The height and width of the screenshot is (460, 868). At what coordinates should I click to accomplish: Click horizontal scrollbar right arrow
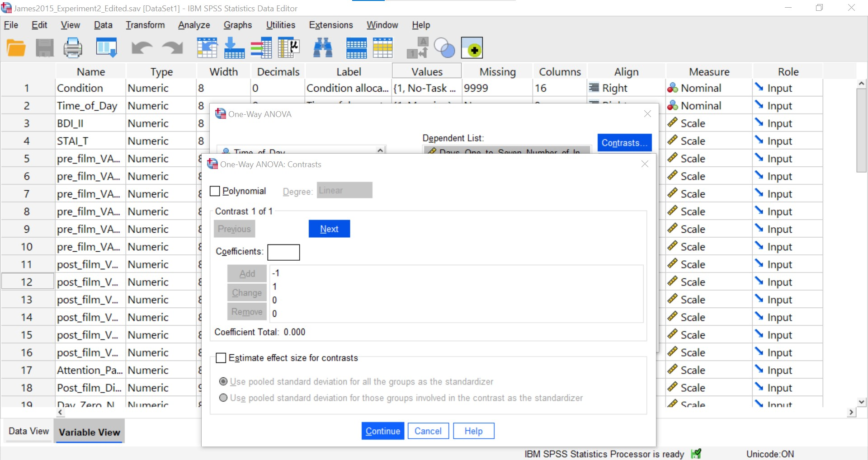[851, 412]
